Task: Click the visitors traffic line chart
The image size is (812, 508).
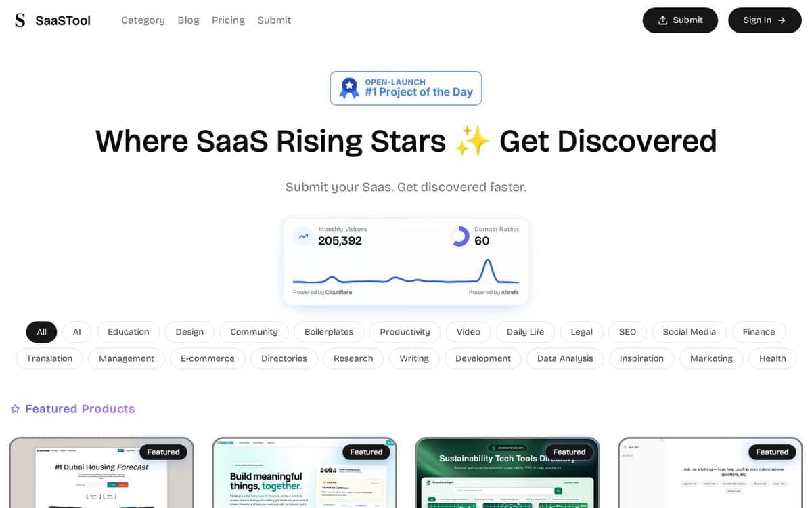Action: coord(406,272)
